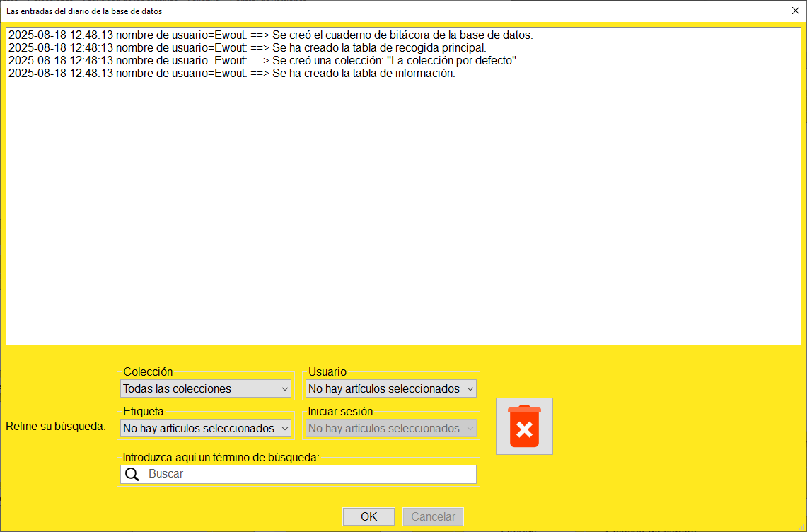Open the Colección dropdown showing Todas las colecciones

pos(206,388)
